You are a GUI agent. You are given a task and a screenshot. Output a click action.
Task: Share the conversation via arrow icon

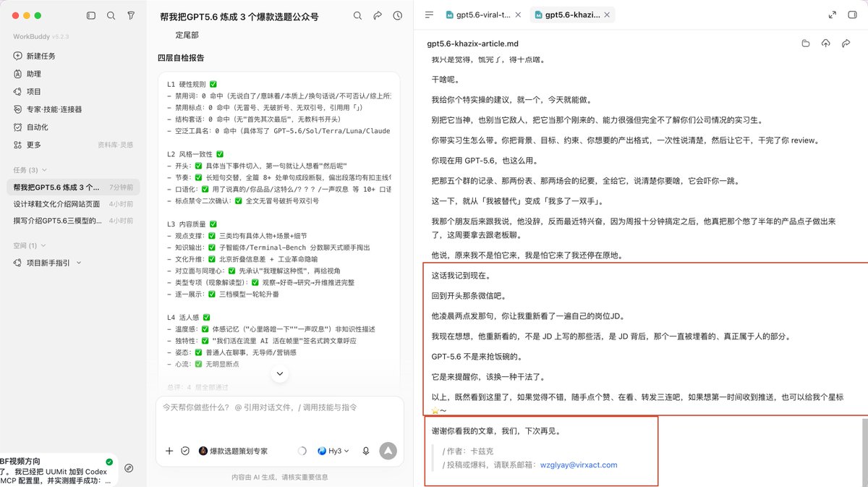coord(378,15)
